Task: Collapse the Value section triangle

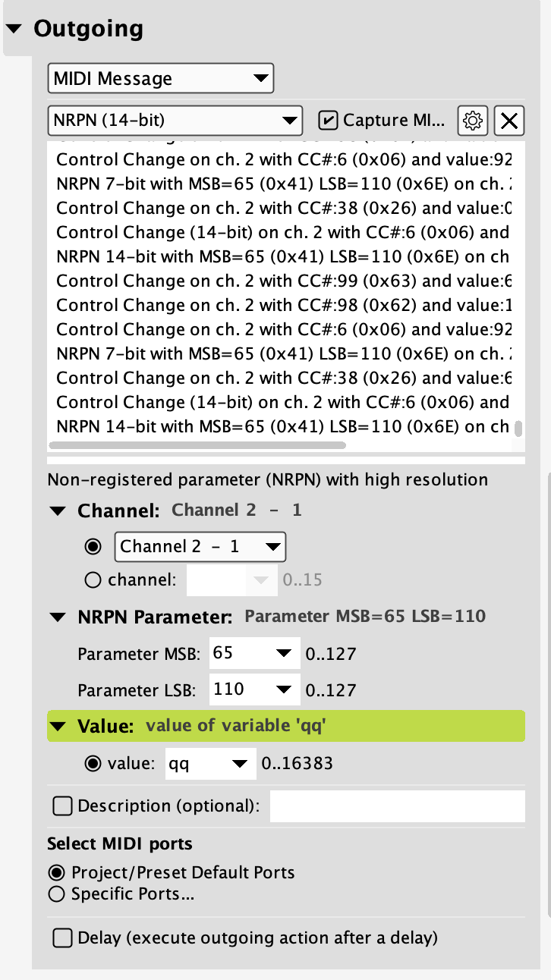Action: tap(58, 726)
